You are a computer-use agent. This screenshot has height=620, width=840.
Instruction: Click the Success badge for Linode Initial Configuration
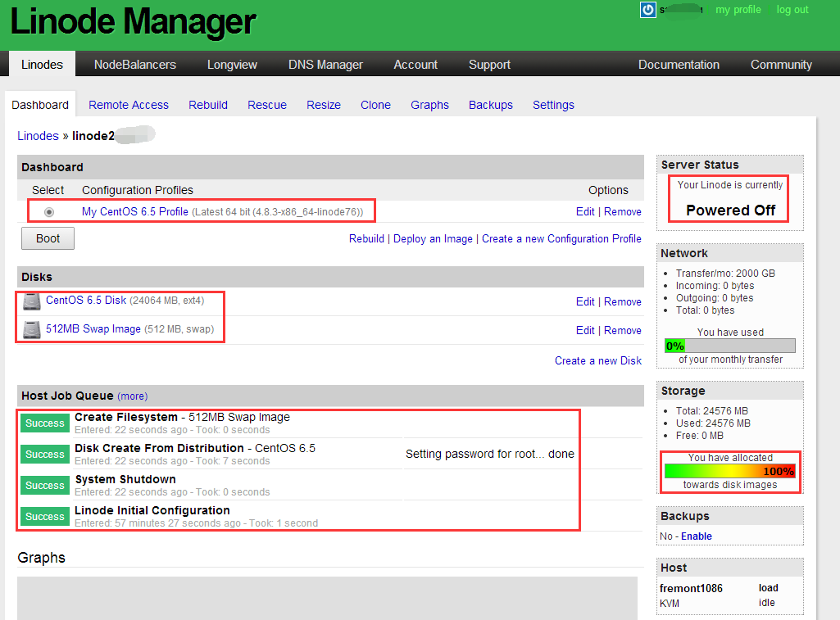tap(45, 516)
